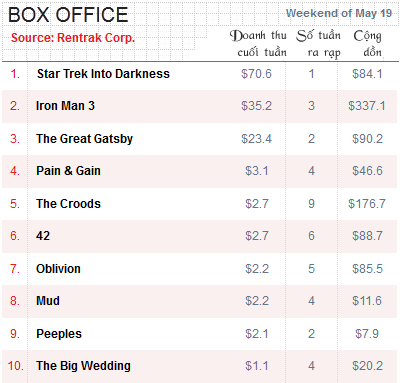This screenshot has width=400, height=383.
Task: Click the Số tuần ra rạp column header
Action: 319,44
